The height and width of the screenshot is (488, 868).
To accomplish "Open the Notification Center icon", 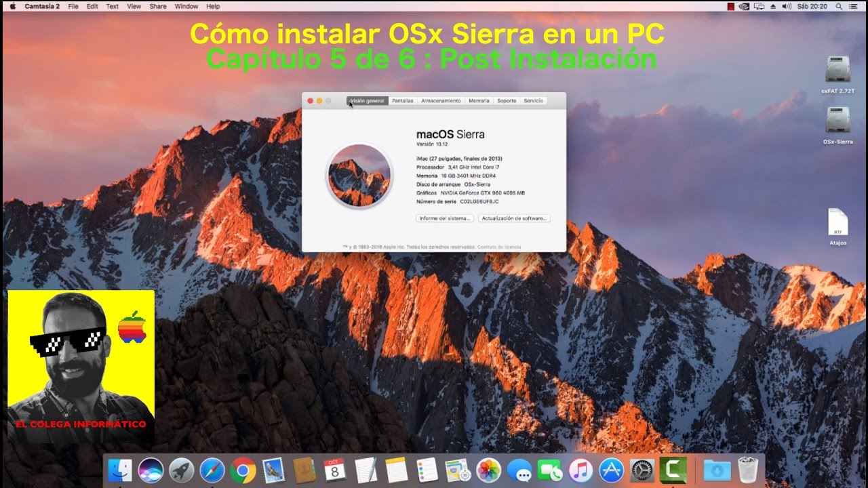I will tap(854, 6).
